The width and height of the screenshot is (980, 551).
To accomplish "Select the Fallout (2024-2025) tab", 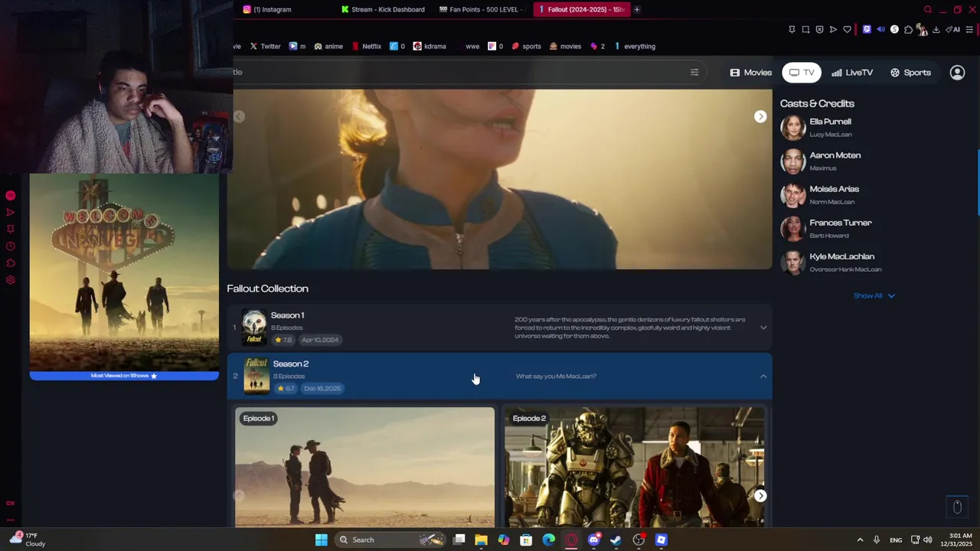I will [x=582, y=9].
